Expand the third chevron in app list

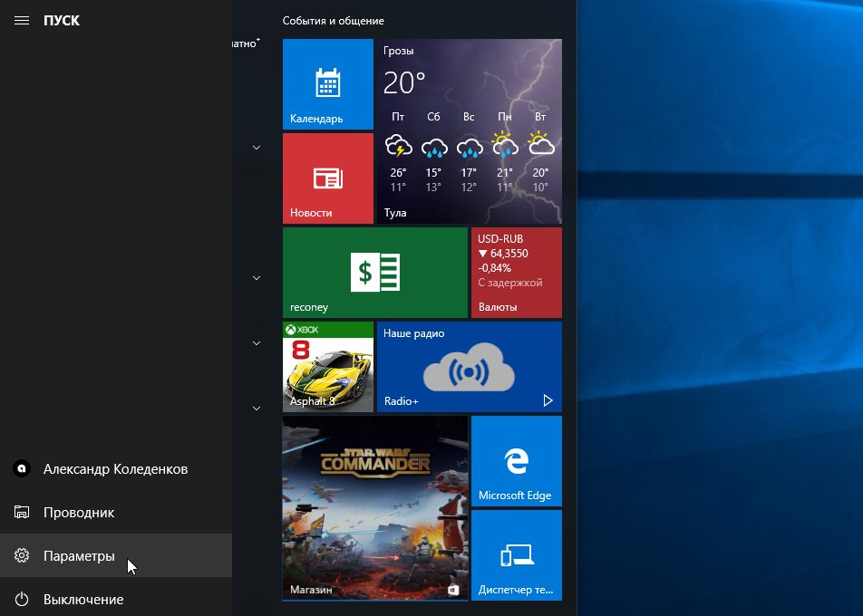click(257, 342)
